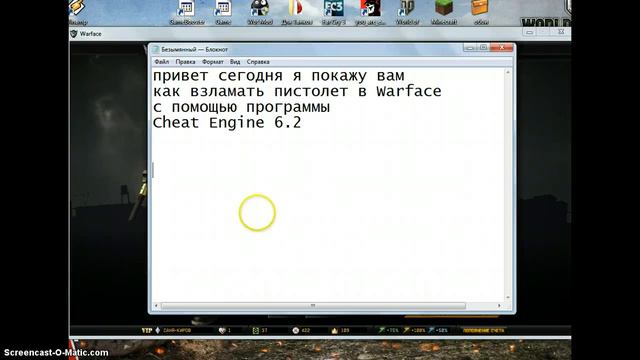
Task: Open the red-and-black game desktop shortcut
Action: pyautogui.click(x=370, y=9)
